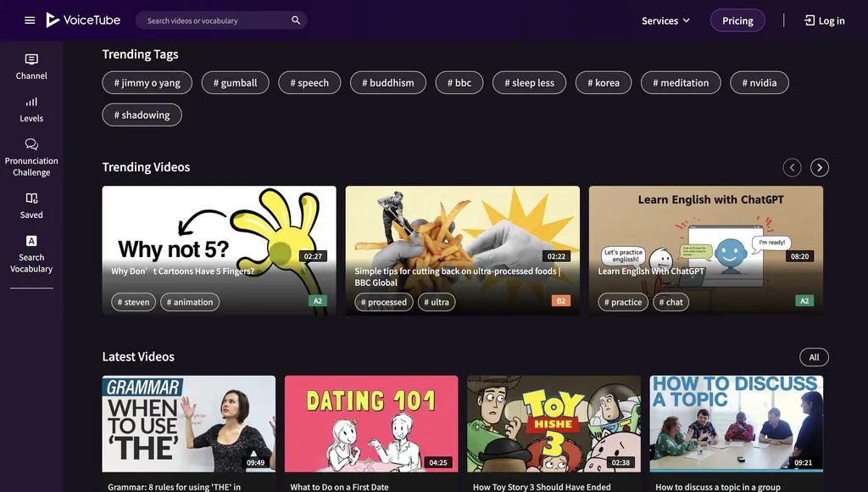Select the nvidia trending tag

point(759,82)
